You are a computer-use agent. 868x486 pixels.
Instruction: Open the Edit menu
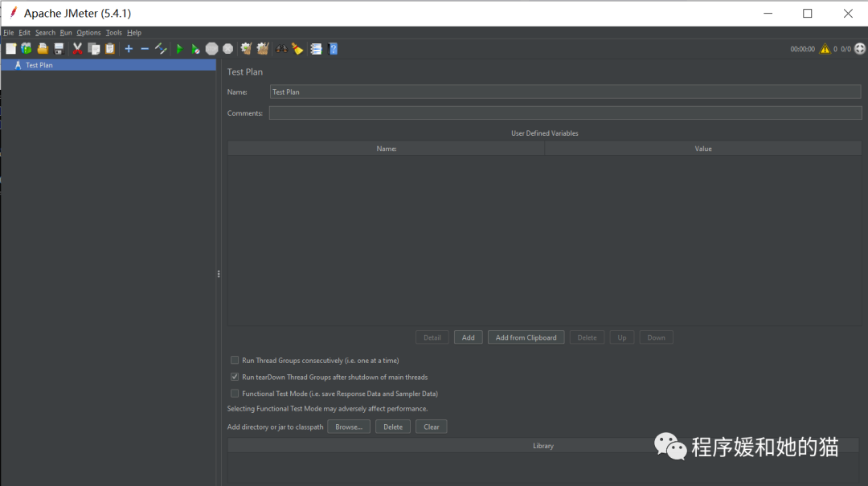click(x=24, y=33)
